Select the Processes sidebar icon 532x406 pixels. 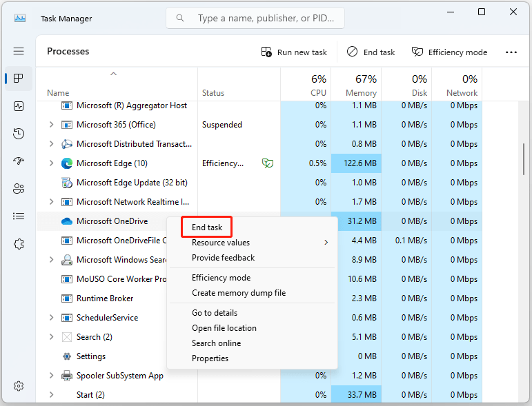coord(19,79)
